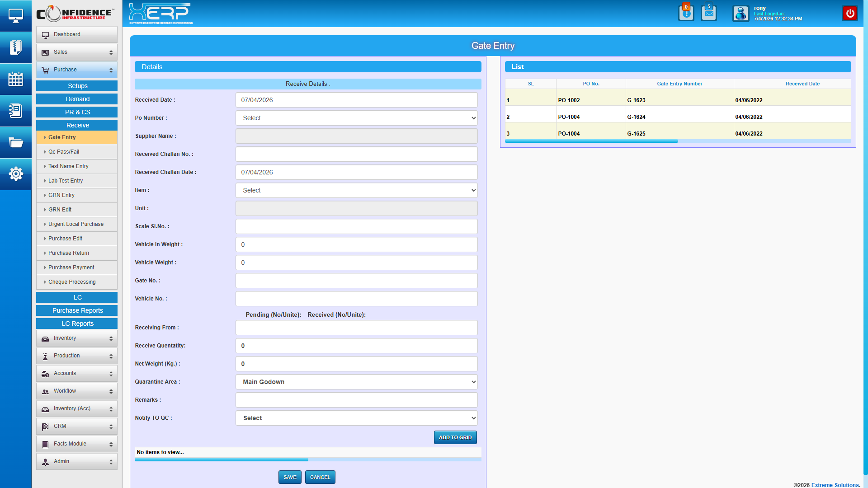Click the SAVE button at the bottom
This screenshot has height=488, width=868.
[290, 477]
